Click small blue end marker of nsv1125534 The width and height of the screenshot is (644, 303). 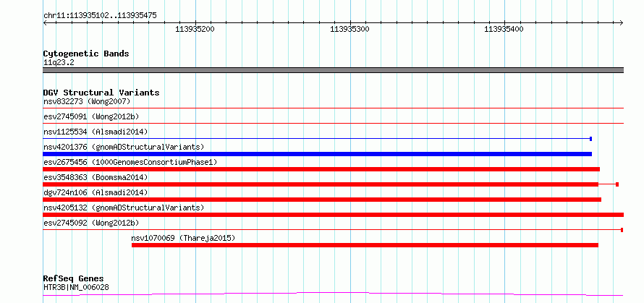590,139
